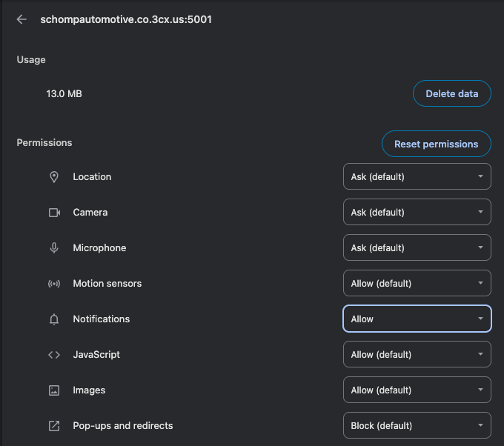Open the Images permission dropdown

(417, 390)
